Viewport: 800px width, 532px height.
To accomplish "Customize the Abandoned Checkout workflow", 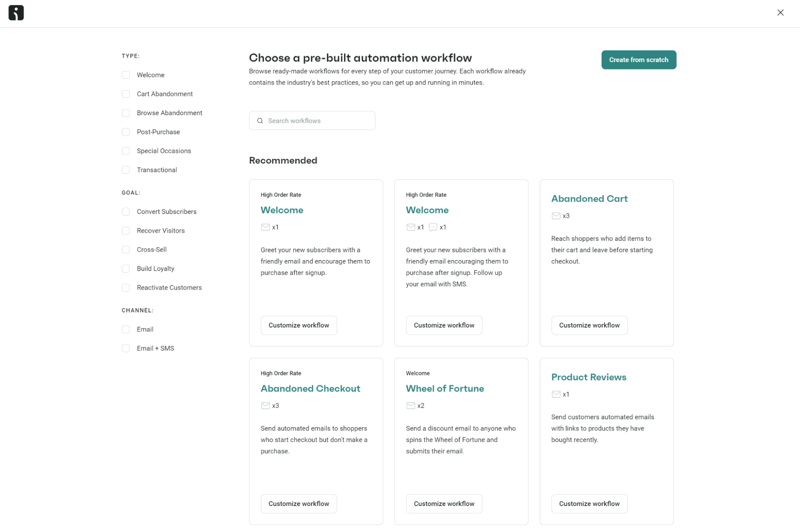I will (x=299, y=504).
